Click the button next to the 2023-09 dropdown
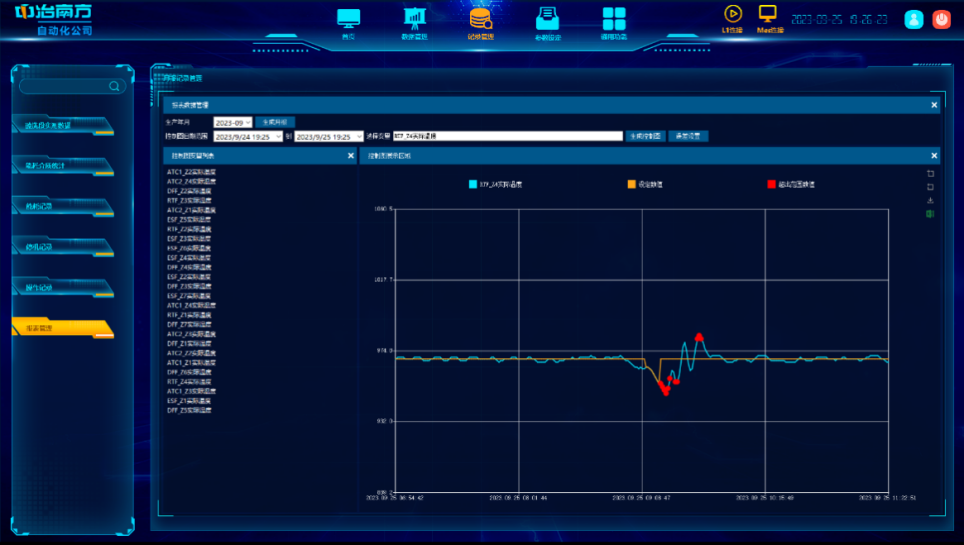 pyautogui.click(x=275, y=121)
